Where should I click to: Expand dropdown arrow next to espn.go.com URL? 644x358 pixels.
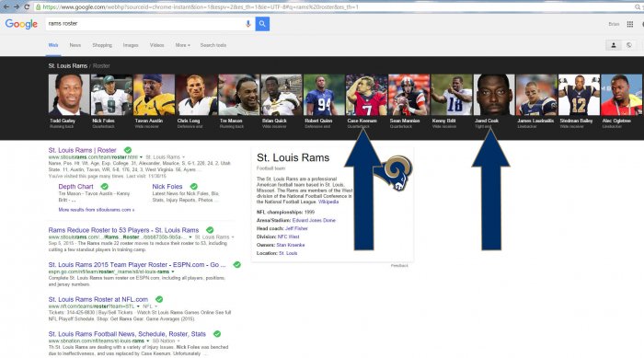click(173, 271)
